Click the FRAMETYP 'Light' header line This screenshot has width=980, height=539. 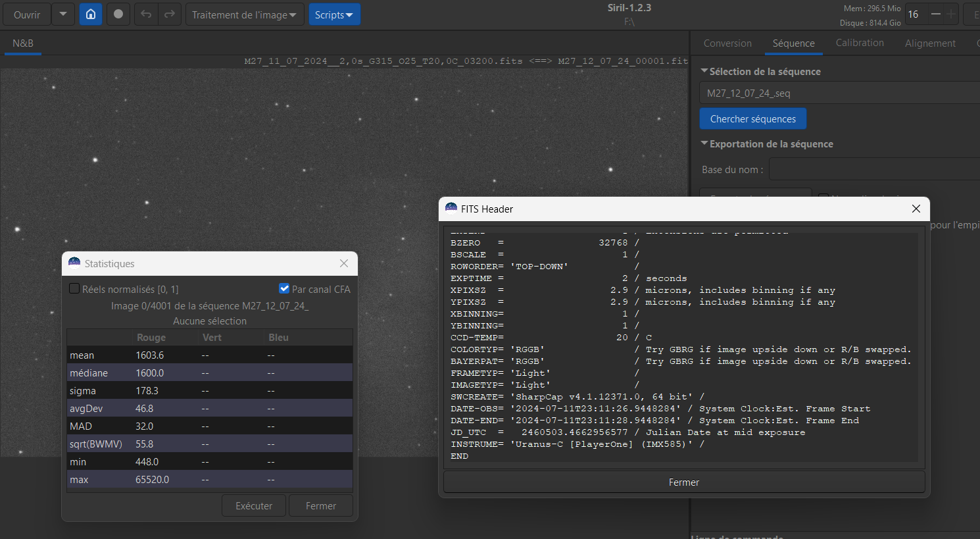tap(545, 373)
